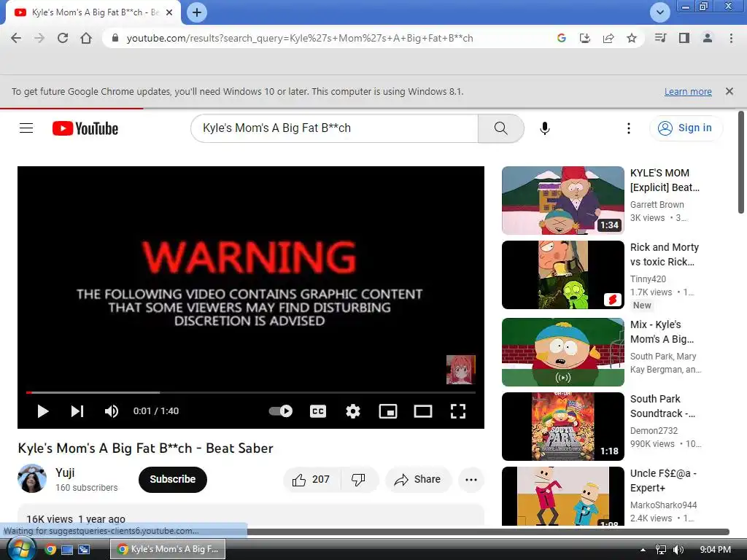Click the install/download page icon in address bar

[585, 38]
